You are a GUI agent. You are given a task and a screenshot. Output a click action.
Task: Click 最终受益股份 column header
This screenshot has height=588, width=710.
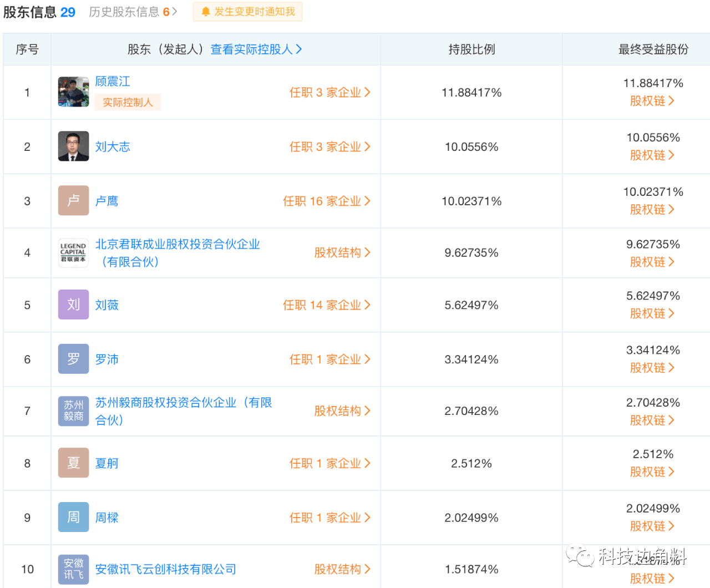pos(653,49)
